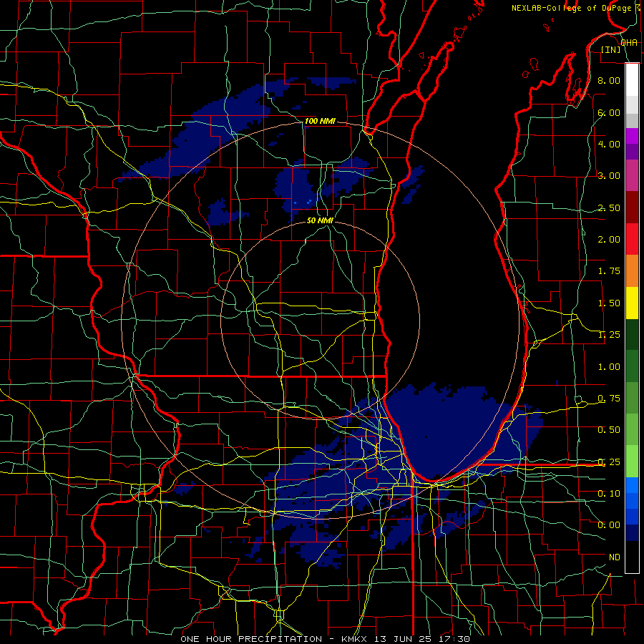Select the bright red swatch above 2.00
The width and height of the screenshot is (644, 644).
tap(632, 240)
